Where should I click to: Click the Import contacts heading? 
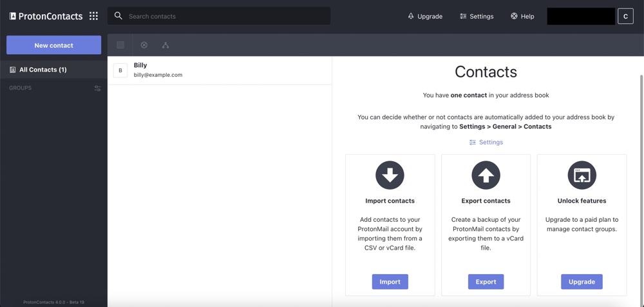click(390, 201)
